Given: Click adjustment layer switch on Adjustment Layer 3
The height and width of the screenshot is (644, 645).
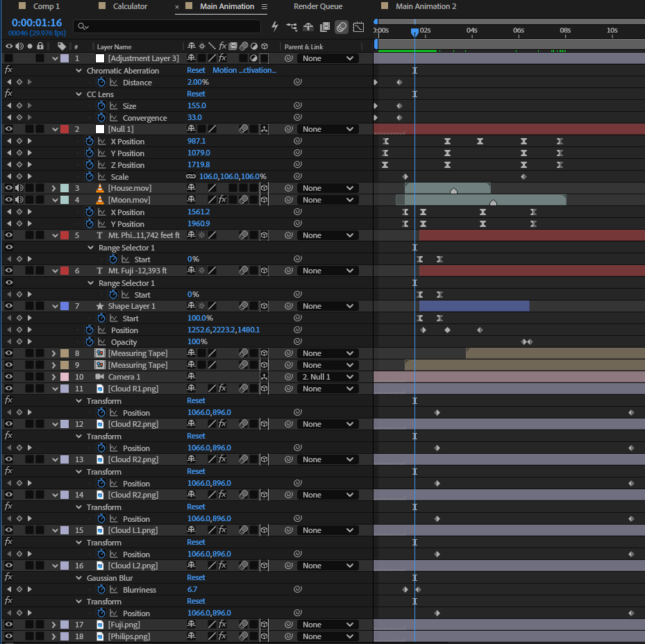Looking at the screenshot, I should point(254,58).
